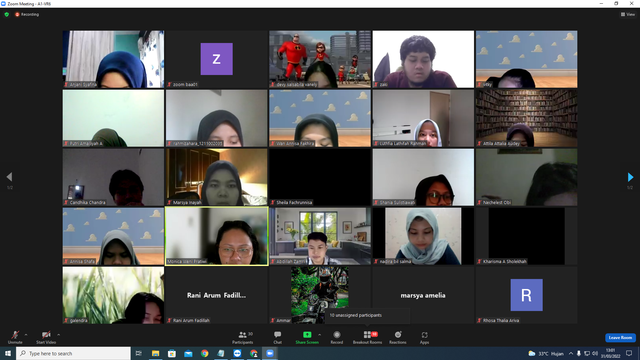640x360 pixels.
Task: Expand share options arrow beside Share Screen
Action: pyautogui.click(x=319, y=335)
